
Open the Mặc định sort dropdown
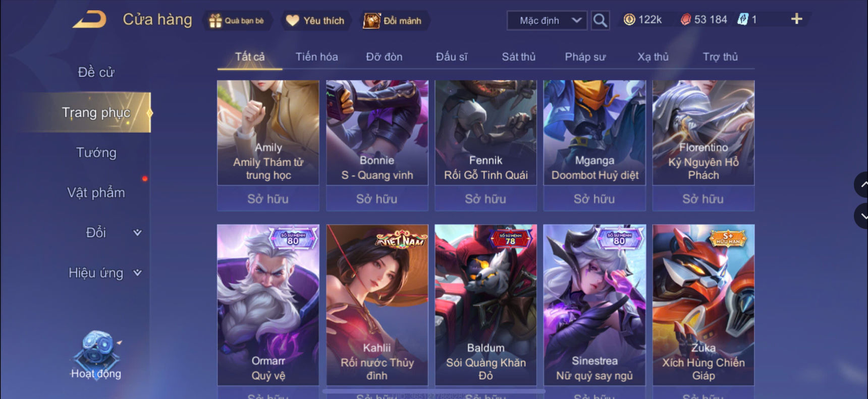[547, 21]
